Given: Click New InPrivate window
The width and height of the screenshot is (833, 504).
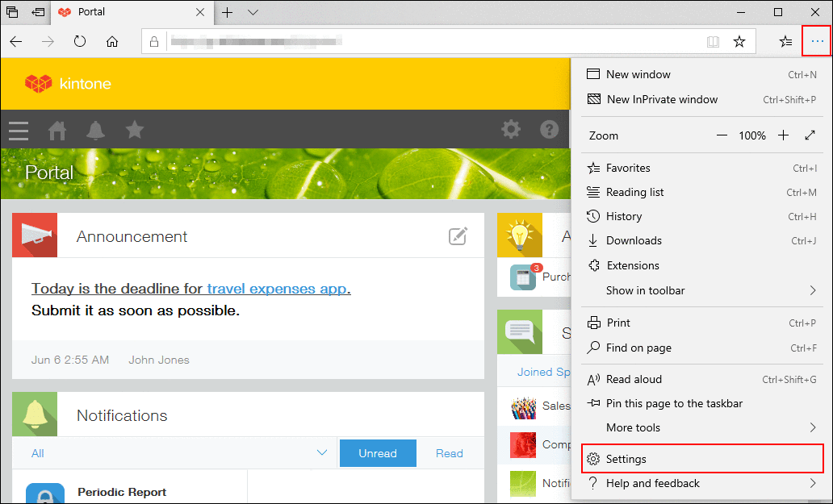Looking at the screenshot, I should point(663,99).
